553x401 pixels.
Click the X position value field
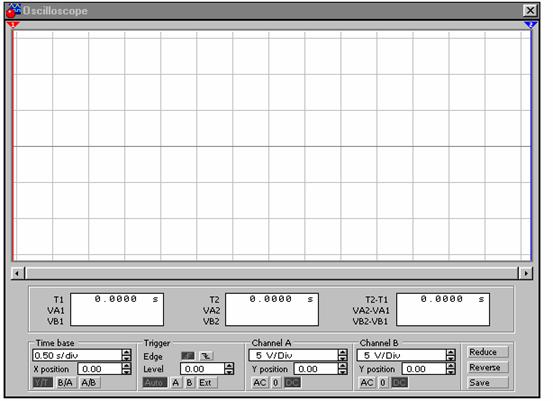click(x=99, y=369)
